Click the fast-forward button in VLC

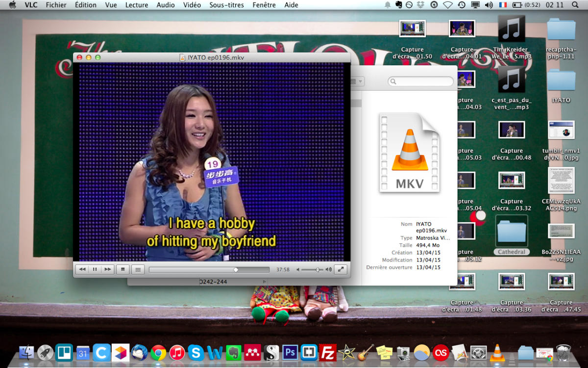pos(107,269)
